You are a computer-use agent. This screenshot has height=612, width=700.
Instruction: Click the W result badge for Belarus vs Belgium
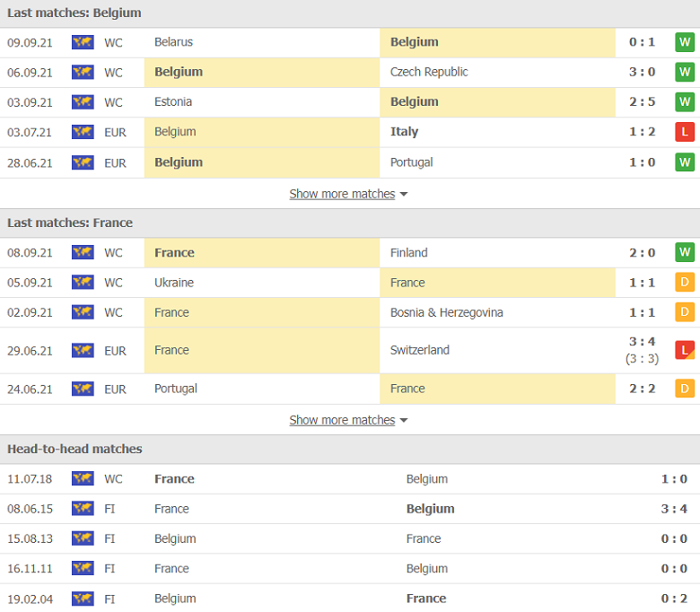(x=685, y=42)
